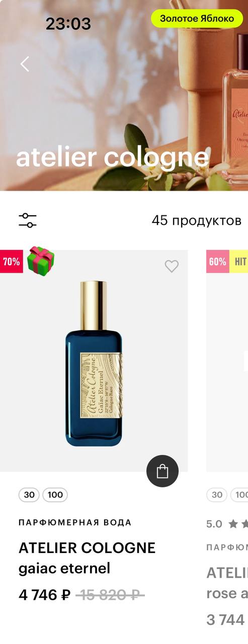
Task: Tap the green gift box icon
Action: [x=41, y=260]
